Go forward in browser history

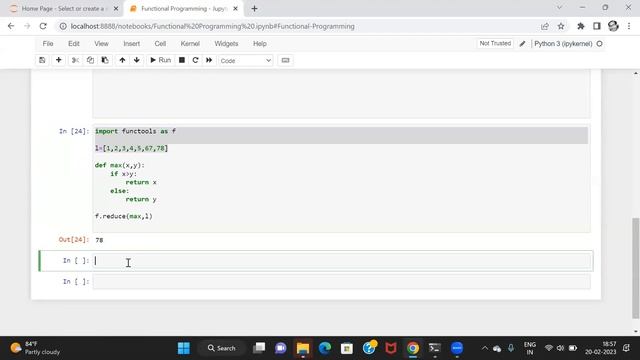point(27,26)
